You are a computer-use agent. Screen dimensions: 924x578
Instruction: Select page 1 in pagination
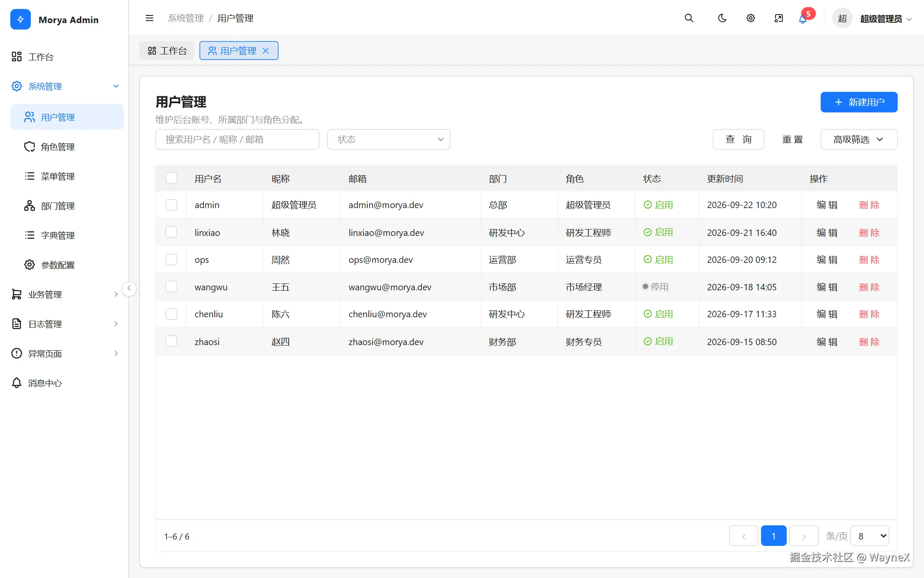(x=773, y=536)
